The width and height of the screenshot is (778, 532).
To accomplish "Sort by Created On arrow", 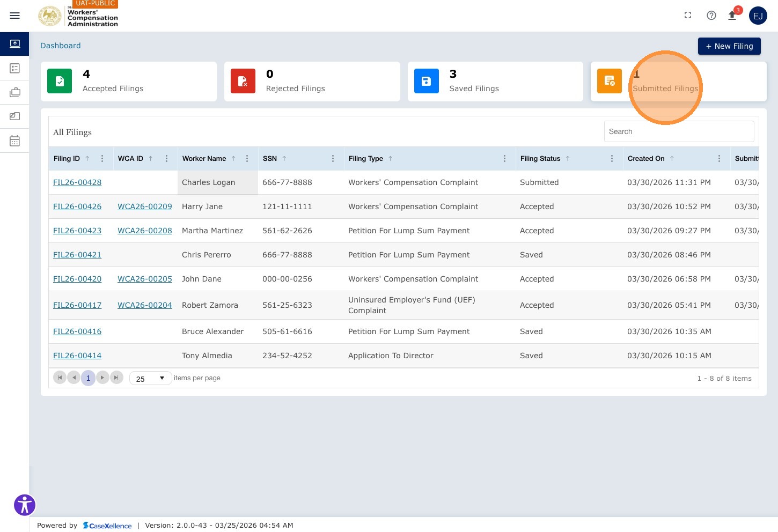I will (x=672, y=159).
